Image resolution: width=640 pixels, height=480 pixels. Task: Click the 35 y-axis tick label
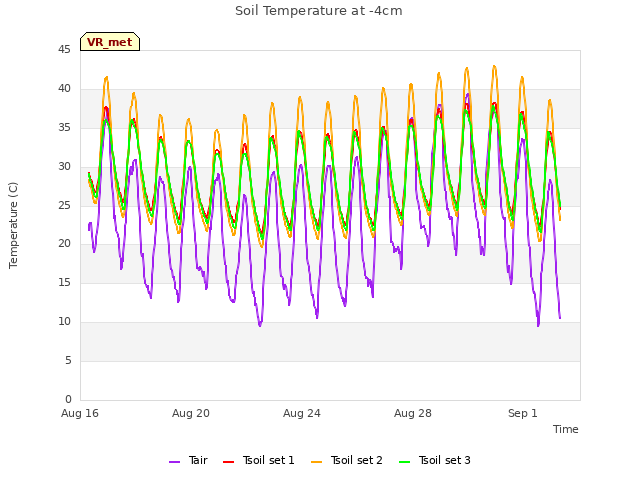tap(64, 128)
